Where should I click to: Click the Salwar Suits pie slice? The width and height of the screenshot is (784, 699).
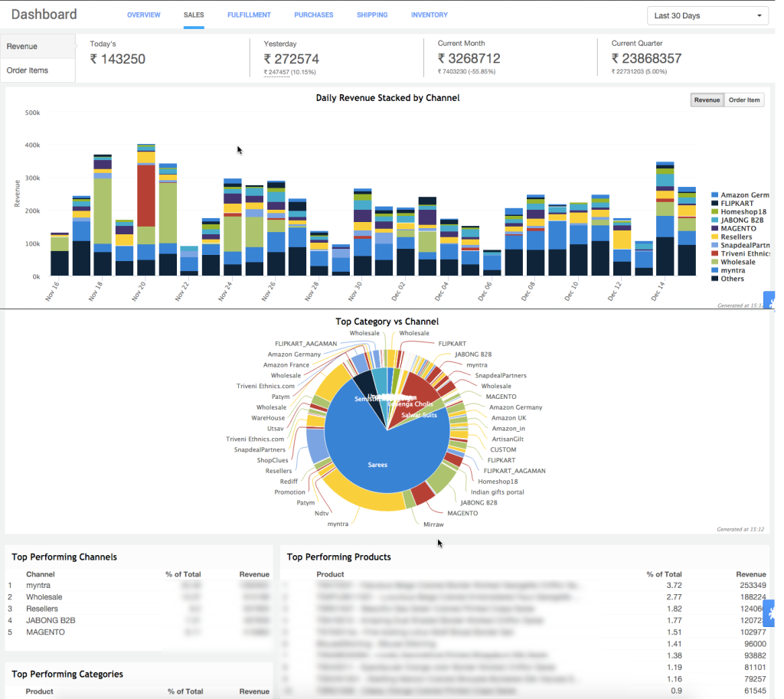[419, 415]
